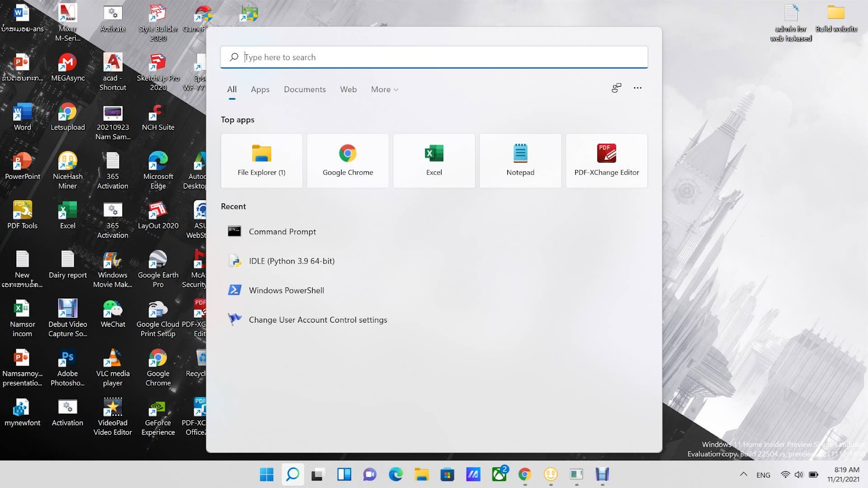Select the Debut Video Capture desktop icon
The height and width of the screenshot is (488, 868).
pyautogui.click(x=68, y=319)
